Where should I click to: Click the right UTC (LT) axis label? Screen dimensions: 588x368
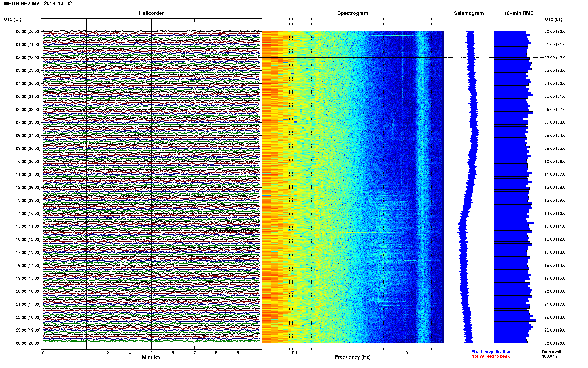pos(553,19)
